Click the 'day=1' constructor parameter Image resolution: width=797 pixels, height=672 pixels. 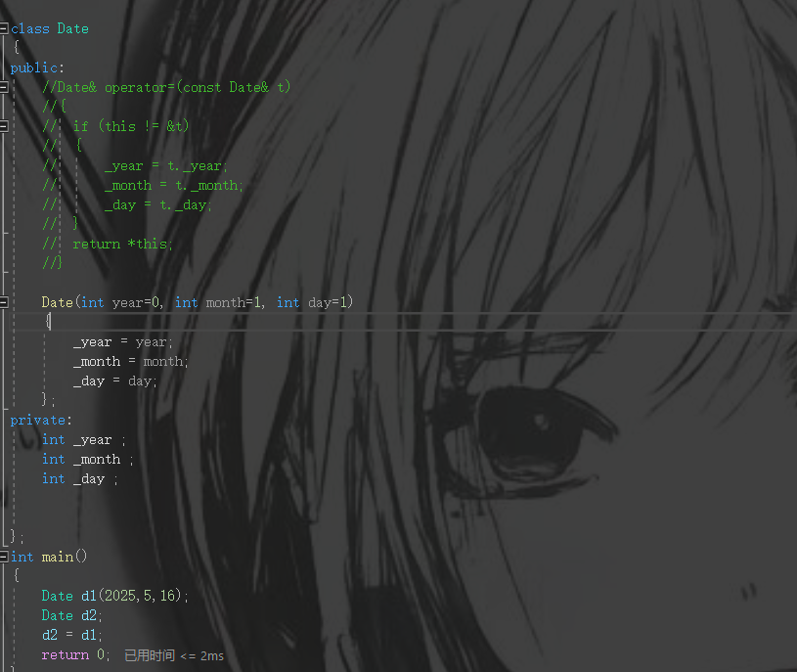click(330, 303)
